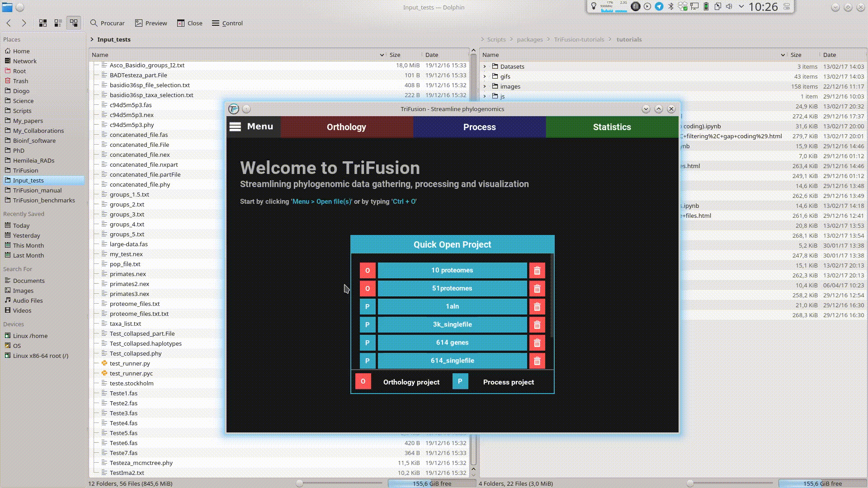Switch to the Statistics tab
The image size is (868, 488).
(612, 127)
